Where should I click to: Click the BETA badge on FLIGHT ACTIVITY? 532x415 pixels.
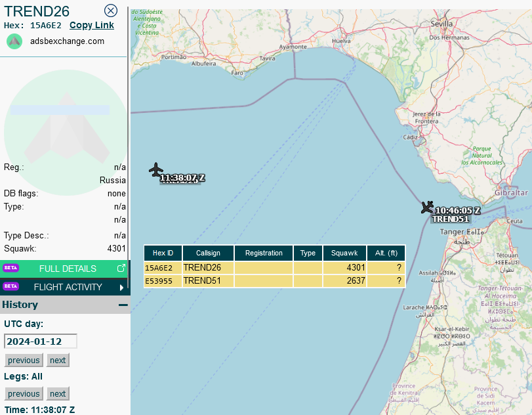(10, 286)
